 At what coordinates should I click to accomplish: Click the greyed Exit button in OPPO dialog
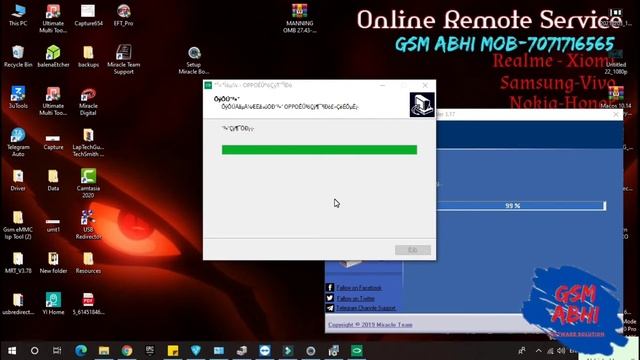tap(413, 250)
